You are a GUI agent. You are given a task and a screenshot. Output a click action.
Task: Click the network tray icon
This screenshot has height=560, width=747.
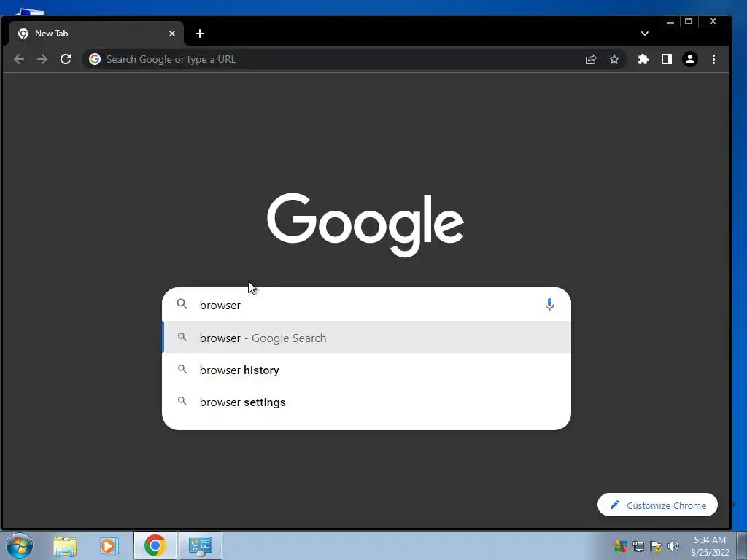pyautogui.click(x=638, y=546)
